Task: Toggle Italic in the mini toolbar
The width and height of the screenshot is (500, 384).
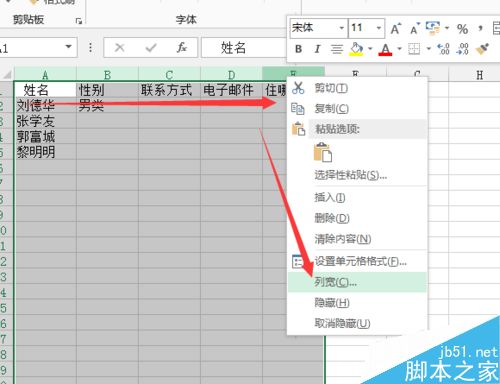Action: coord(317,49)
